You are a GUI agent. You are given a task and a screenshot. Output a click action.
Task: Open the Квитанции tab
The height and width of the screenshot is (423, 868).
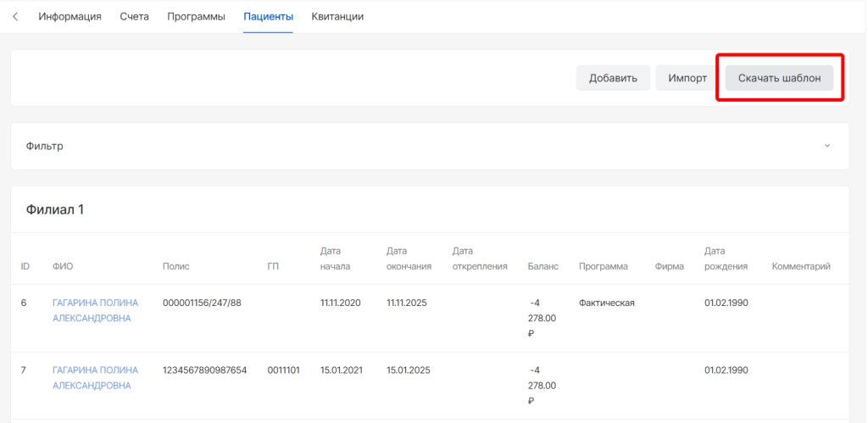337,17
